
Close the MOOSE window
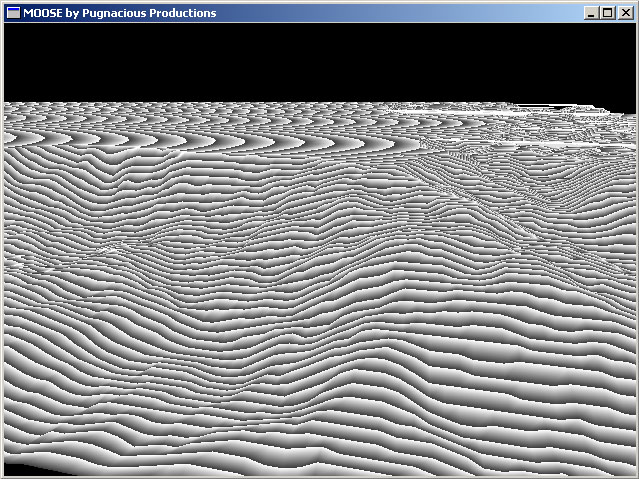coord(624,13)
